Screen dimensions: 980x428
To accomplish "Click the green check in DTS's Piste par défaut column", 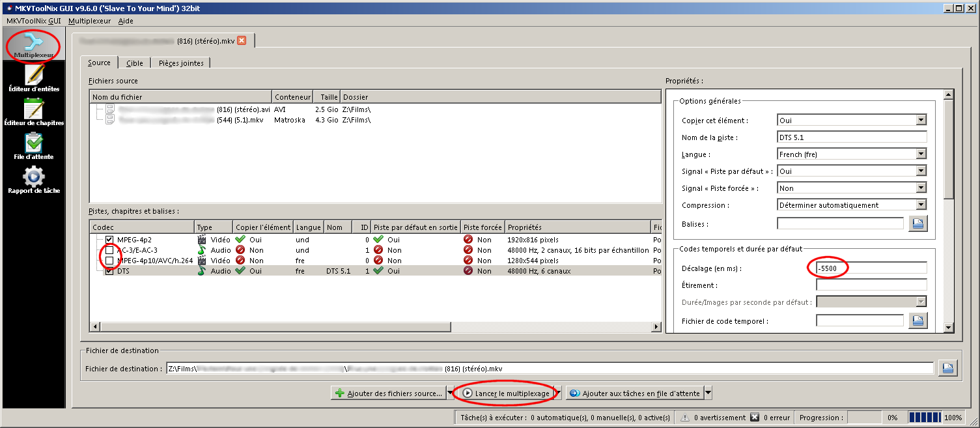I will point(378,271).
